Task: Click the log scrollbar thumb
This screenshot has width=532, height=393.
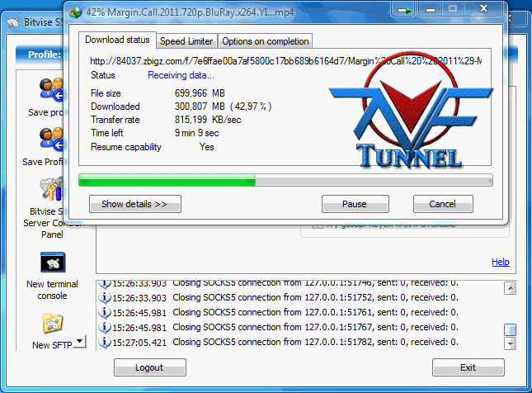Action: [x=510, y=329]
